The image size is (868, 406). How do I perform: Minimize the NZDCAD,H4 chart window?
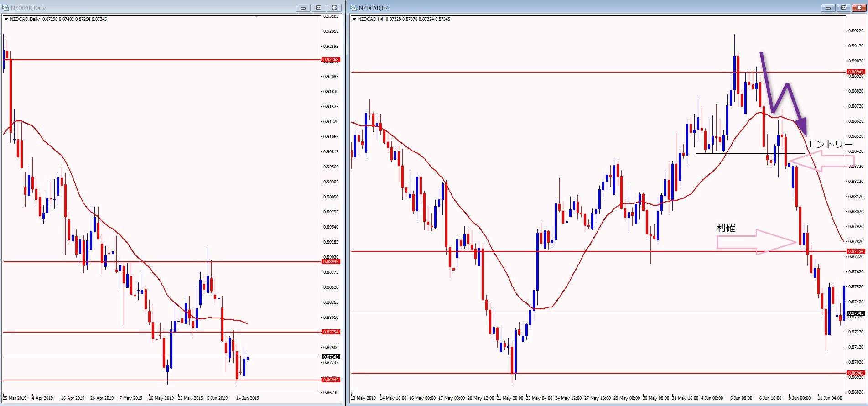click(x=828, y=8)
